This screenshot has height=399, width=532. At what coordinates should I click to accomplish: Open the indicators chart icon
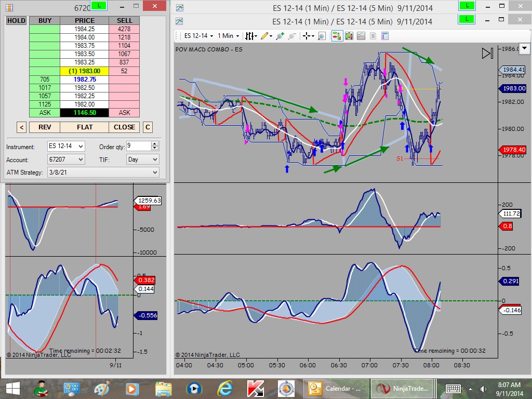tap(361, 36)
